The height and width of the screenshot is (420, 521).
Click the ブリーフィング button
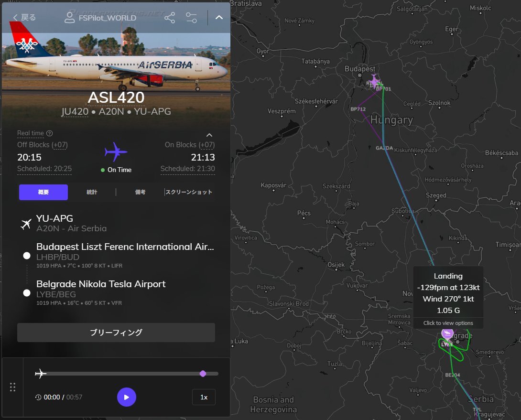(116, 333)
